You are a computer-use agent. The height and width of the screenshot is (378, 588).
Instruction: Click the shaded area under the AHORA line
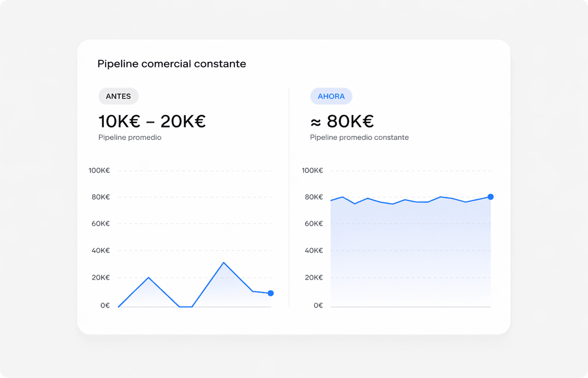point(410,252)
